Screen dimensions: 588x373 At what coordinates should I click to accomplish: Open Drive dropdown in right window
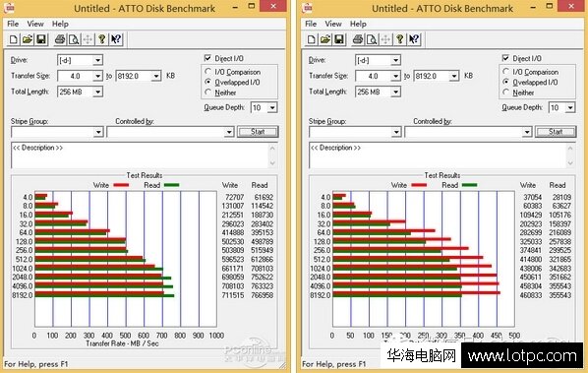tap(395, 60)
